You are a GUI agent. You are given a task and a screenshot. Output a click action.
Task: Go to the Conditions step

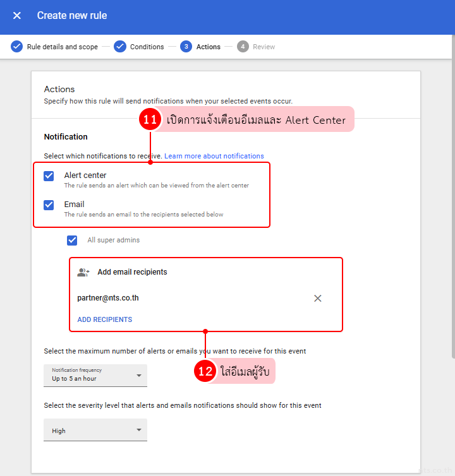(x=147, y=47)
